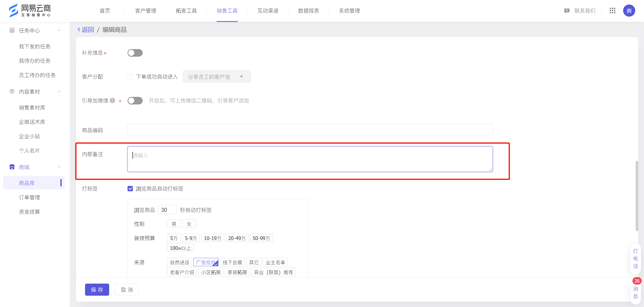Select the 老客户介绍 source tag
Image resolution: width=644 pixels, height=307 pixels.
[182, 272]
